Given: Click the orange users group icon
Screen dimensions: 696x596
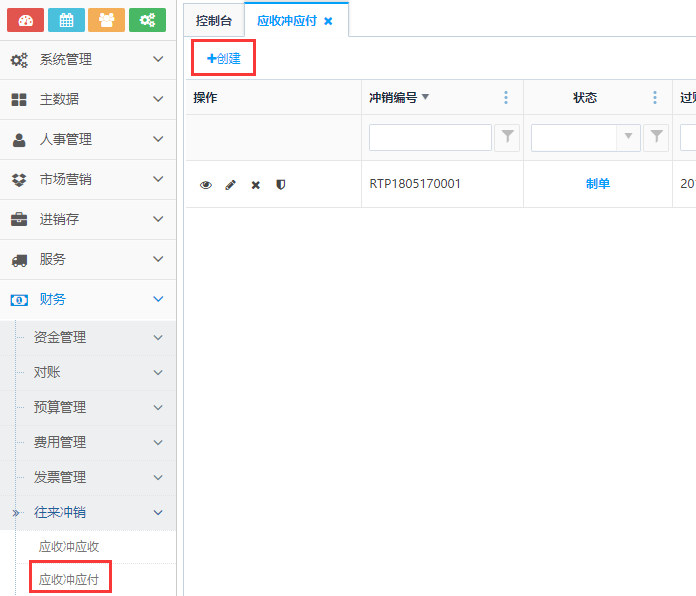Looking at the screenshot, I should coord(107,20).
